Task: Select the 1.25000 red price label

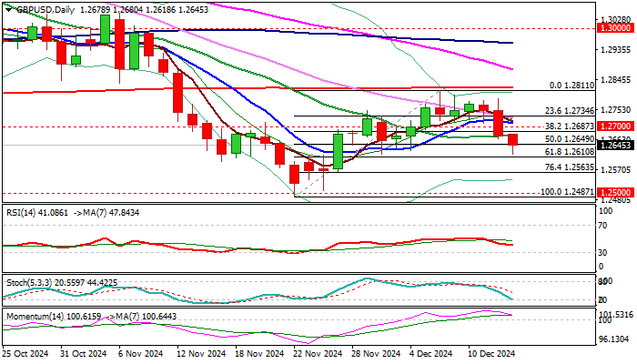Action: [x=616, y=192]
